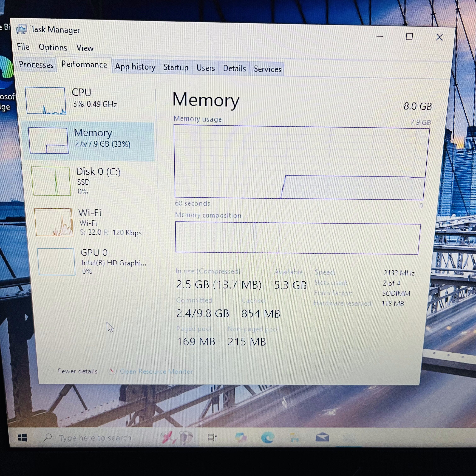Select the Performance tab
The height and width of the screenshot is (476, 476).
click(x=84, y=65)
